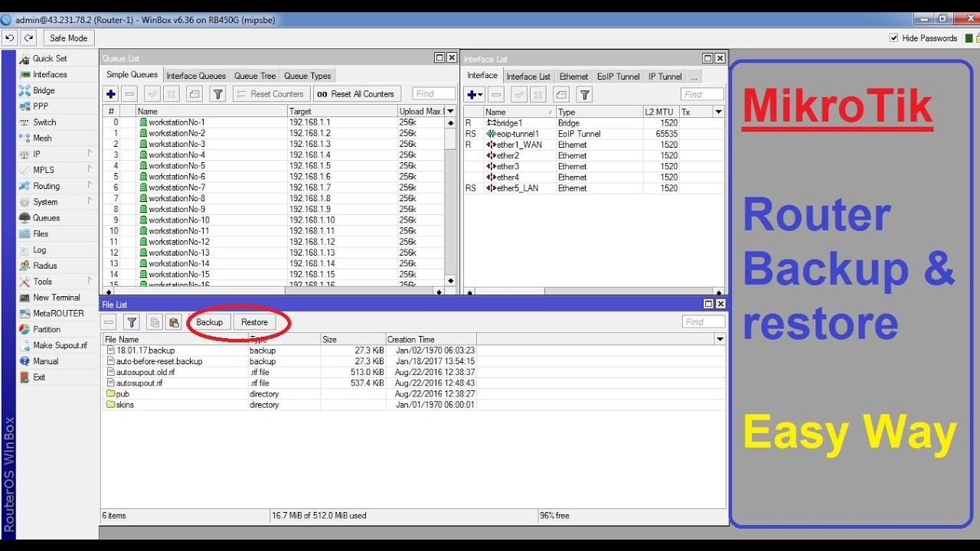Toggle the Hide Passwords checkbox
980x551 pixels.
(x=894, y=38)
